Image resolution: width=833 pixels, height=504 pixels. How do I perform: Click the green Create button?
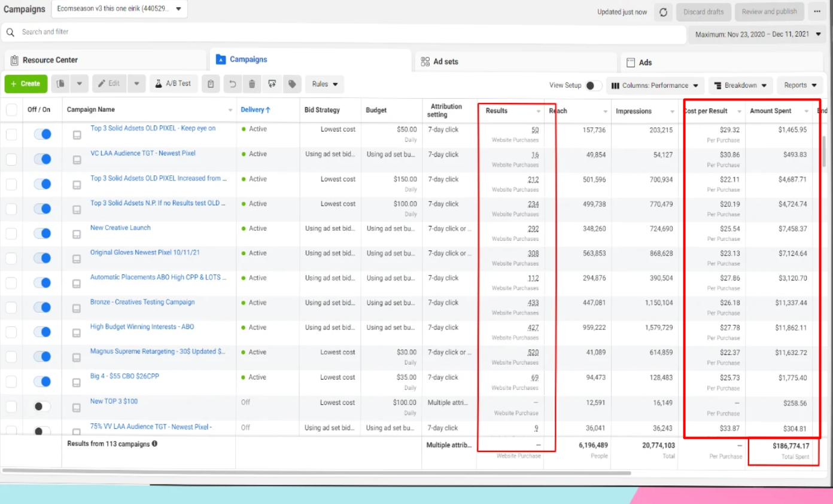click(26, 84)
